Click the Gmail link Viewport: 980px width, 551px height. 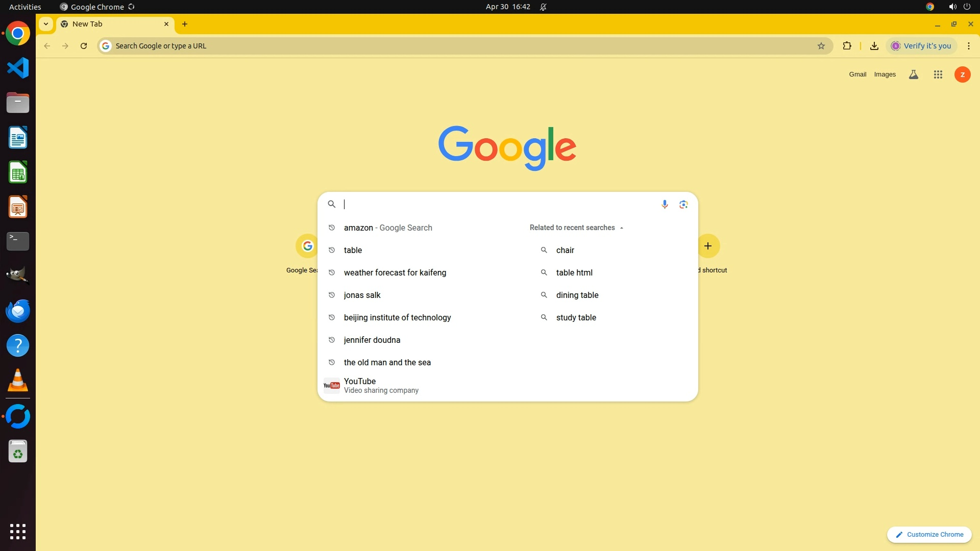tap(857, 74)
